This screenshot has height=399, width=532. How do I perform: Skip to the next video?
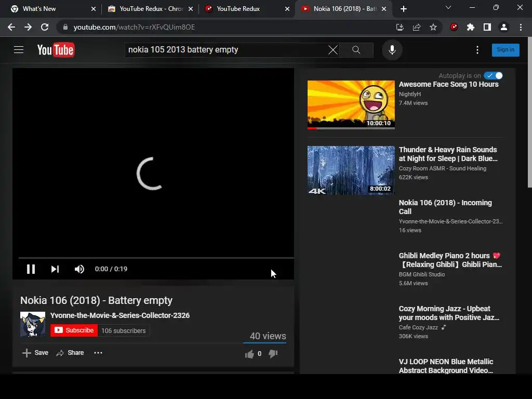55,269
